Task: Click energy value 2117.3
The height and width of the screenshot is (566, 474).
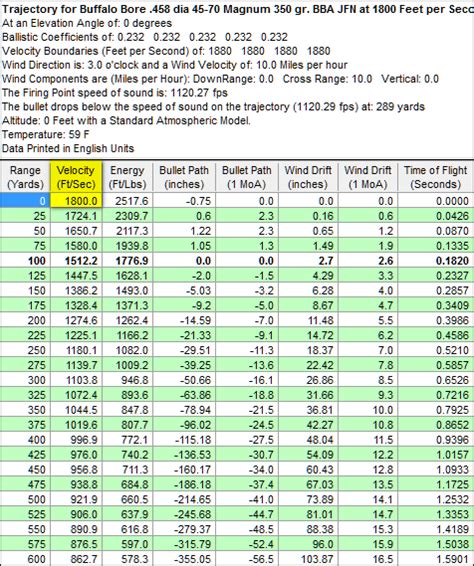Action: tap(128, 231)
